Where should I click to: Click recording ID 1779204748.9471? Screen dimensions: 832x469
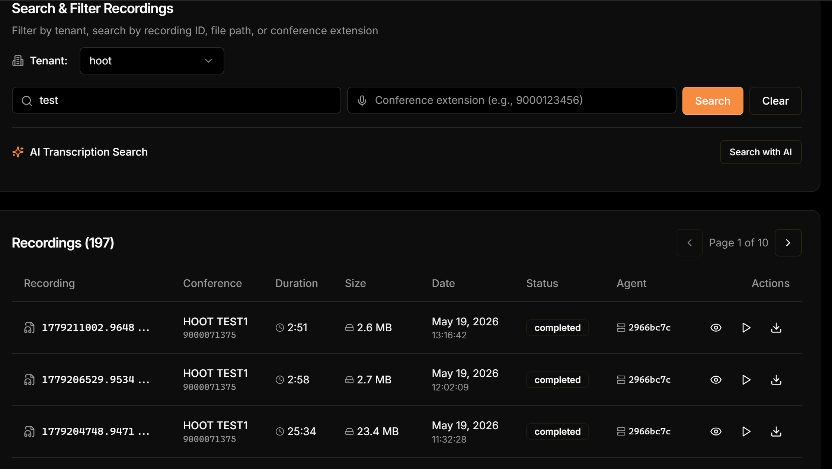[96, 431]
